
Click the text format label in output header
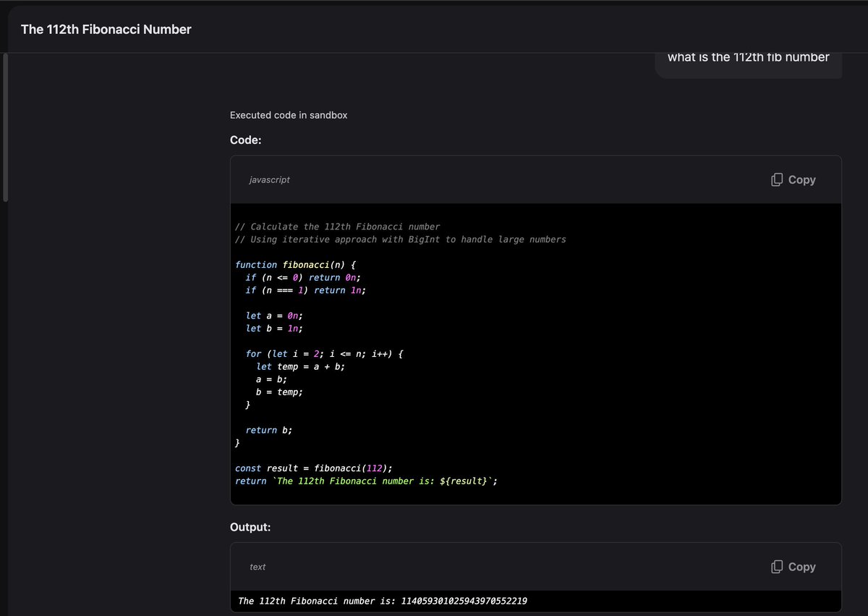(x=258, y=567)
